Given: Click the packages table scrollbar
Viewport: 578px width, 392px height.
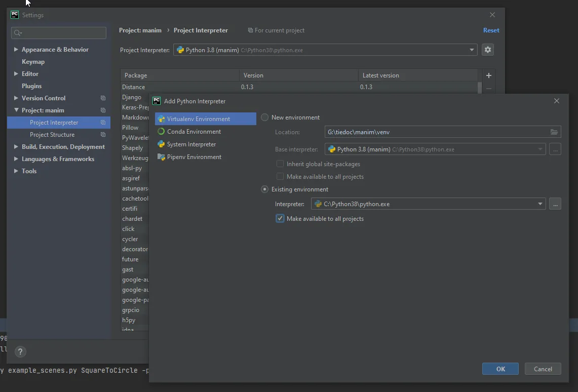Looking at the screenshot, I should pos(480,88).
